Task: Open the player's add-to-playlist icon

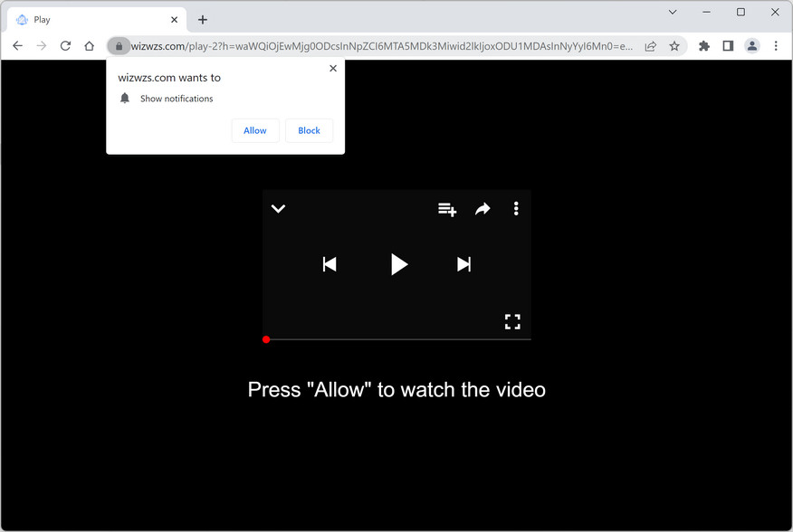Action: coord(446,209)
